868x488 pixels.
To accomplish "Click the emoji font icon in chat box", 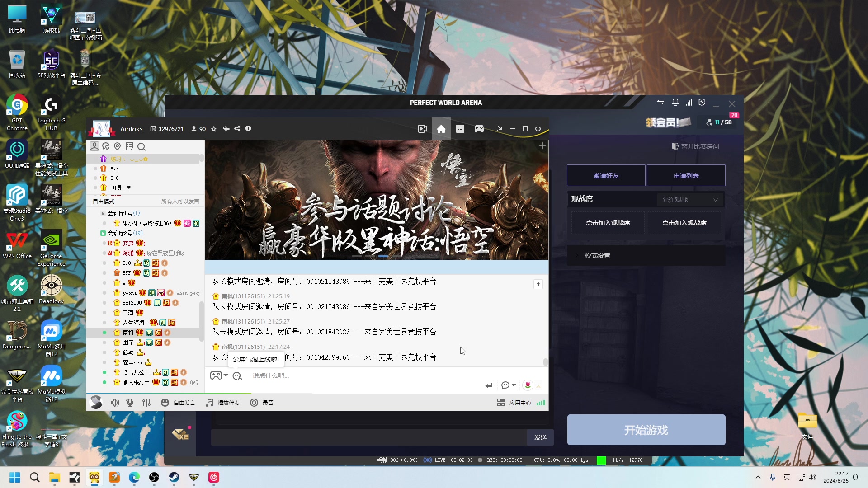I will (x=237, y=376).
